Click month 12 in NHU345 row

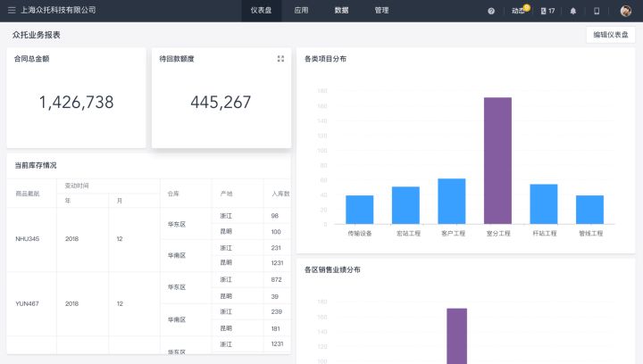click(x=120, y=239)
